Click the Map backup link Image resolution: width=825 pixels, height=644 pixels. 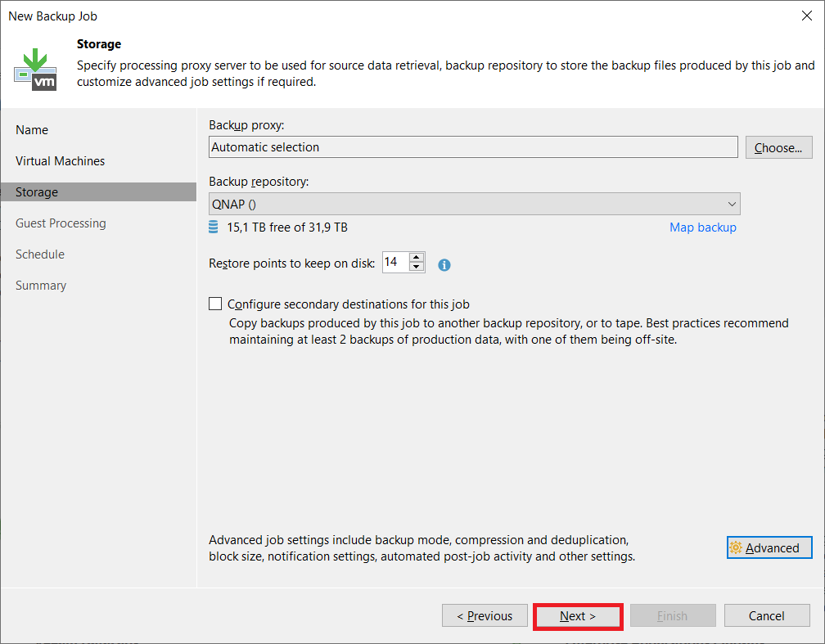702,227
